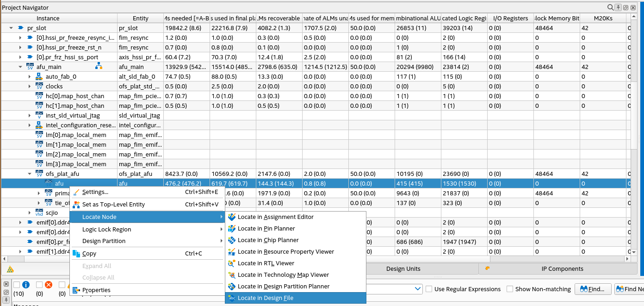Click the red error messages icon
644x306 pixels.
pyautogui.click(x=48, y=285)
